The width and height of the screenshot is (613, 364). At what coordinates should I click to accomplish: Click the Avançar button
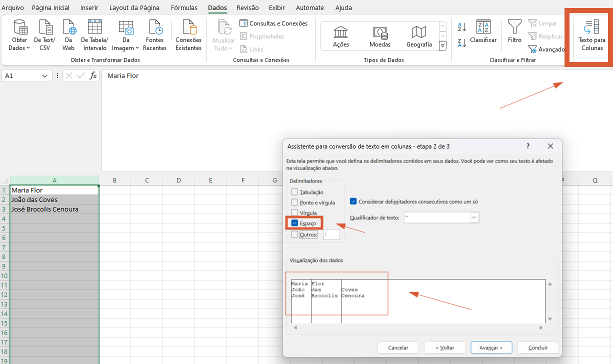tap(490, 347)
